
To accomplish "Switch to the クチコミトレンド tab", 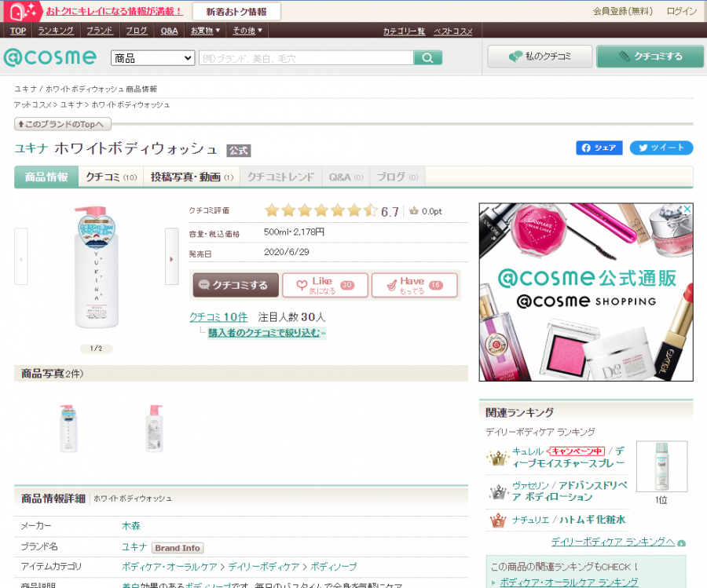I will tap(281, 177).
